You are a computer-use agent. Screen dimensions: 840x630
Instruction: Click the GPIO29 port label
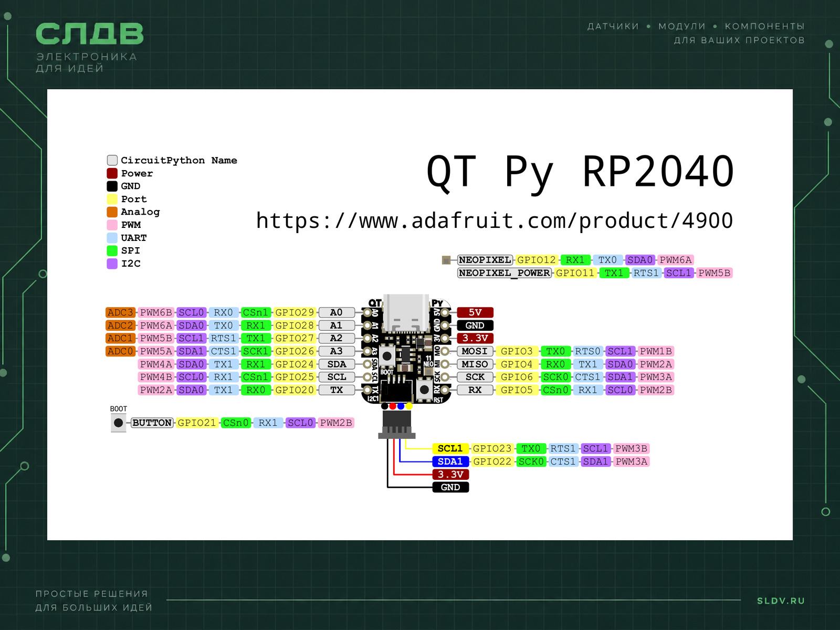[295, 312]
